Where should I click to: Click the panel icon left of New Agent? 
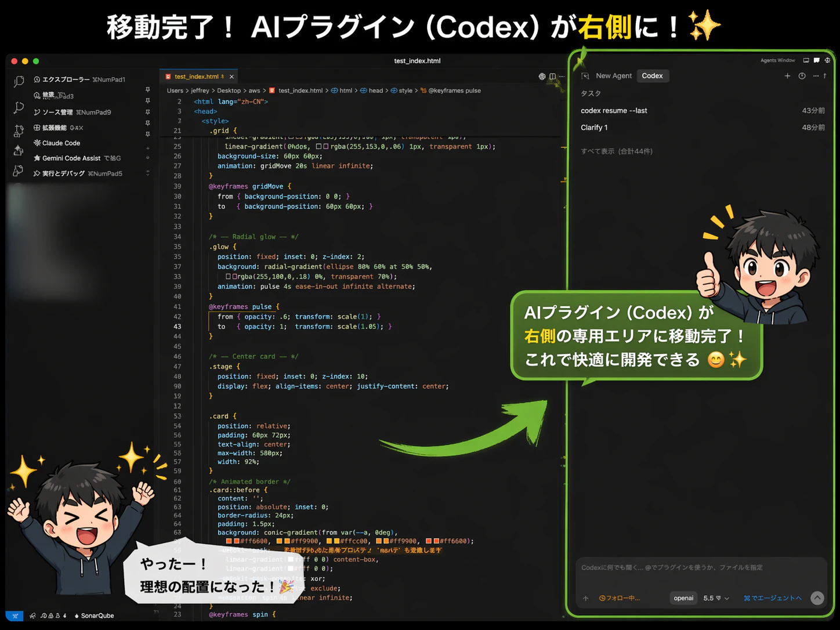click(x=585, y=76)
